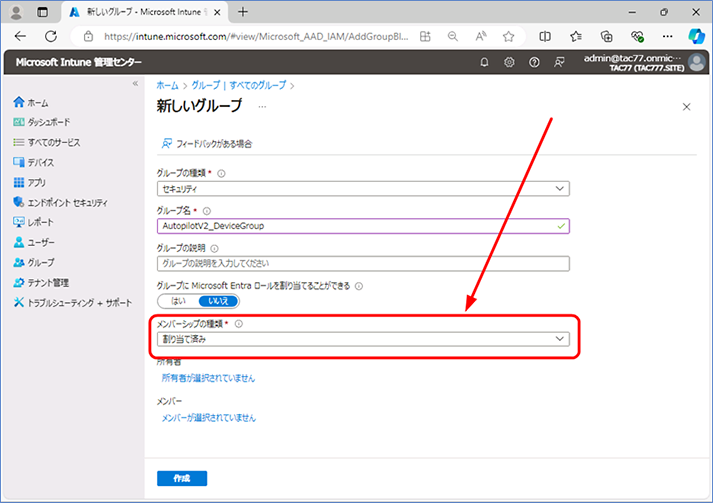The height and width of the screenshot is (503, 713).
Task: Open Intune settings gear
Action: point(509,62)
